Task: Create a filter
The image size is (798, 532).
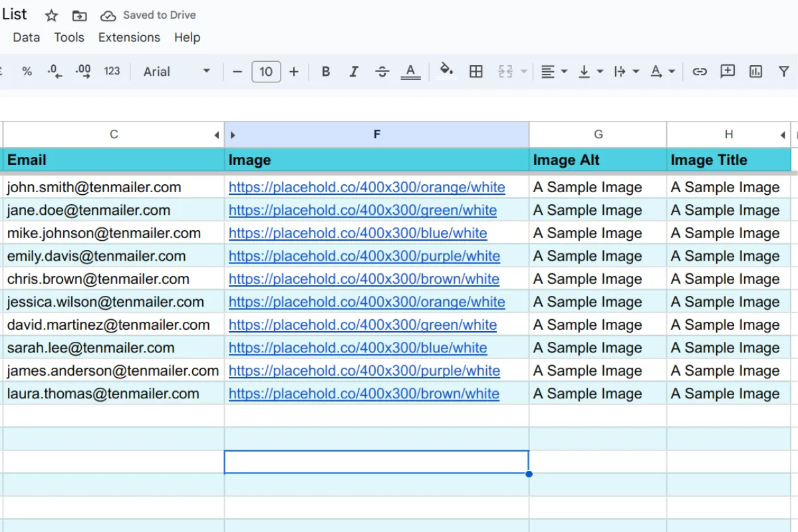Action: (784, 71)
